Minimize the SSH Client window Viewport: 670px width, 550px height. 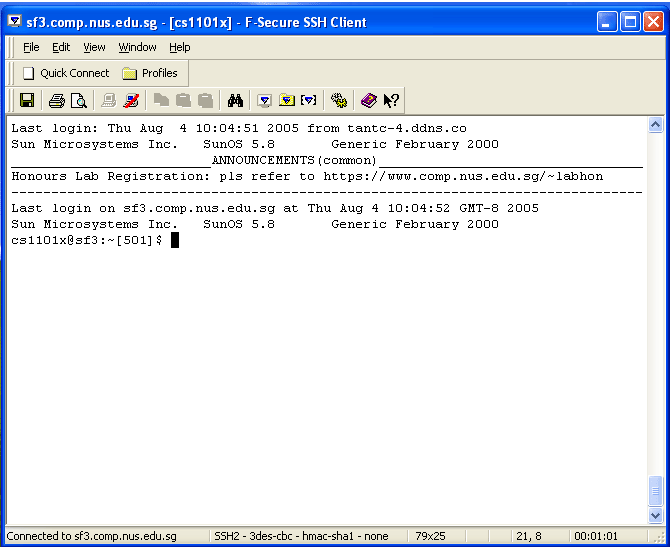coord(607,22)
